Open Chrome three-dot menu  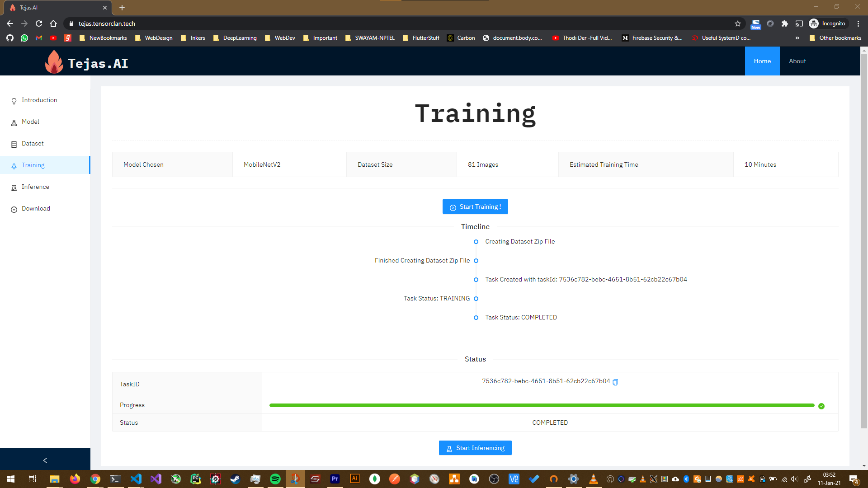pos(858,23)
